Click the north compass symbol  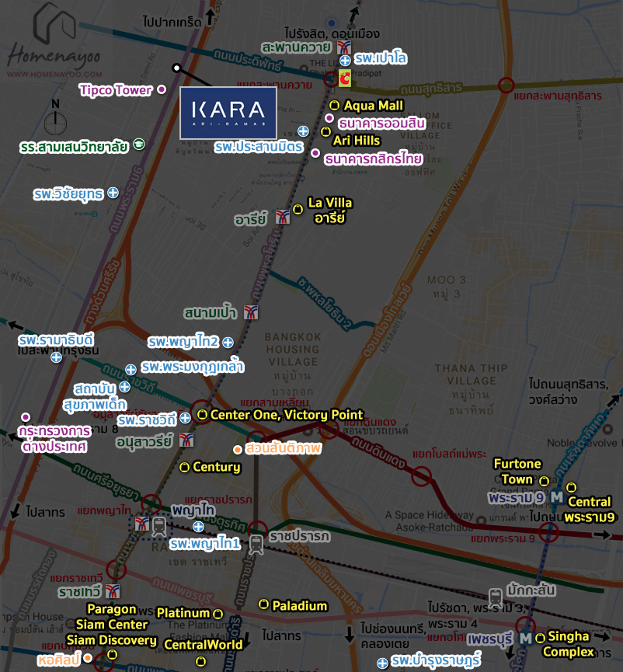pyautogui.click(x=54, y=120)
